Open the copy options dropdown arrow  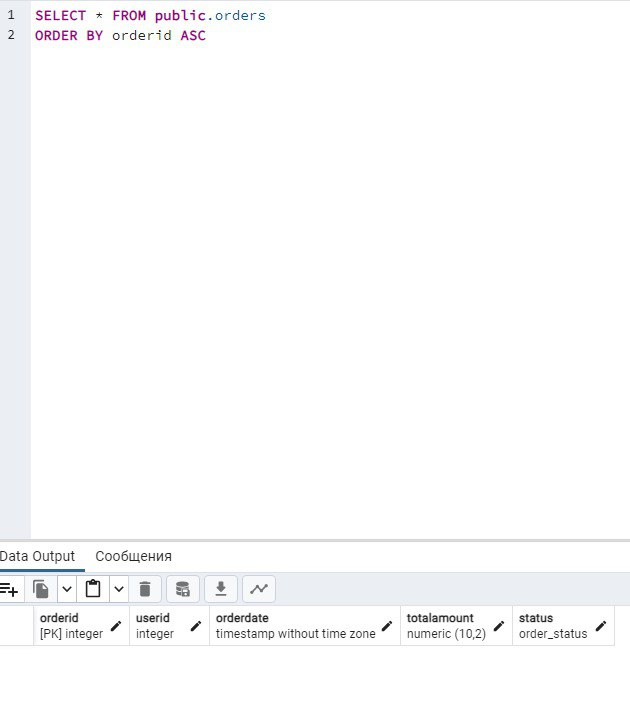pyautogui.click(x=66, y=589)
